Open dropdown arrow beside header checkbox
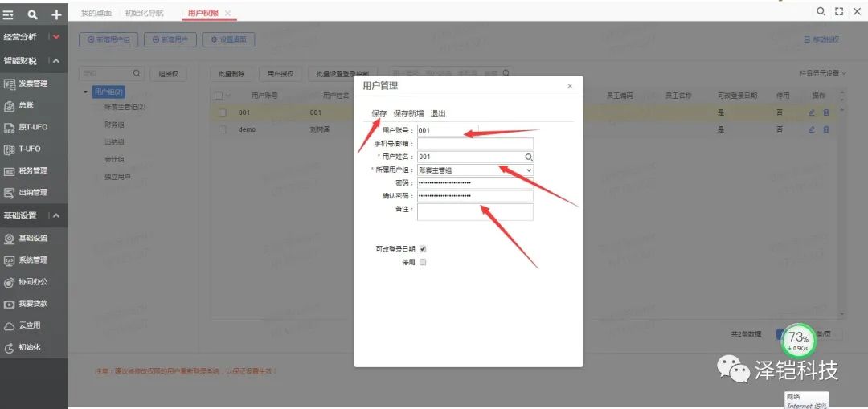The width and height of the screenshot is (868, 409). [228, 96]
